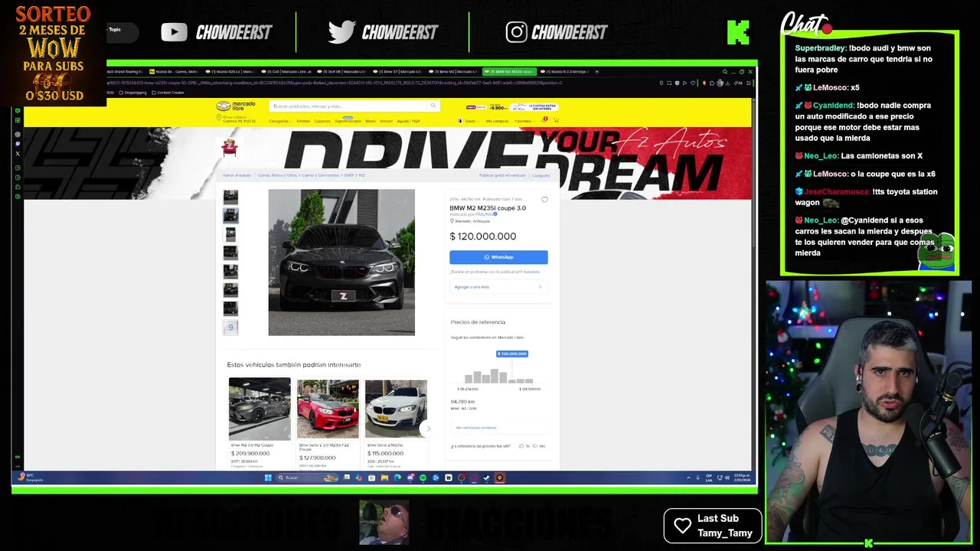Open the Ofertas menu item
The height and width of the screenshot is (551, 980).
pyautogui.click(x=303, y=121)
